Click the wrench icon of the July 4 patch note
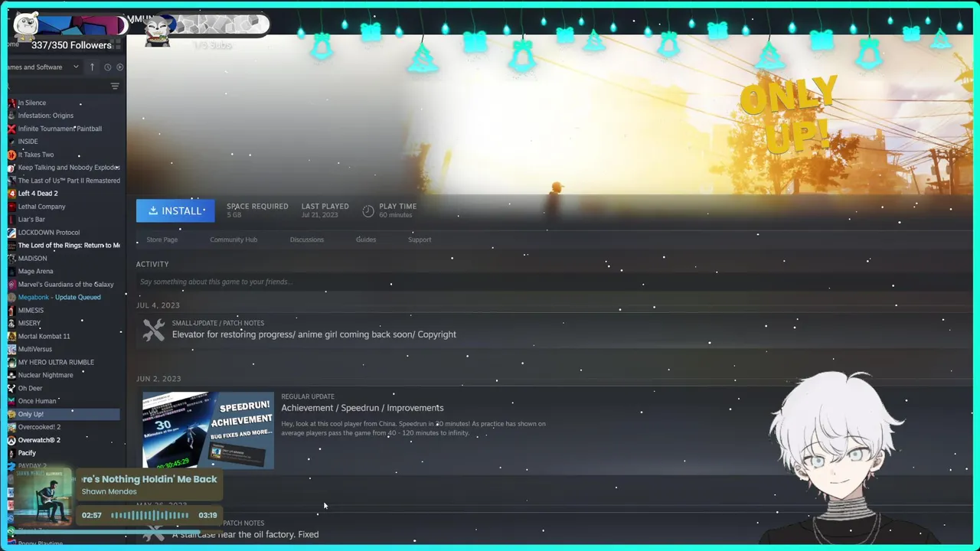980x551 pixels. click(x=153, y=330)
